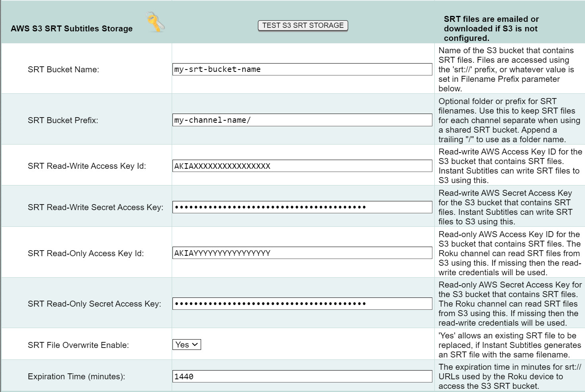This screenshot has height=392, width=585.
Task: Open the SRT File Overwrite Enable dropdown
Action: pos(187,345)
